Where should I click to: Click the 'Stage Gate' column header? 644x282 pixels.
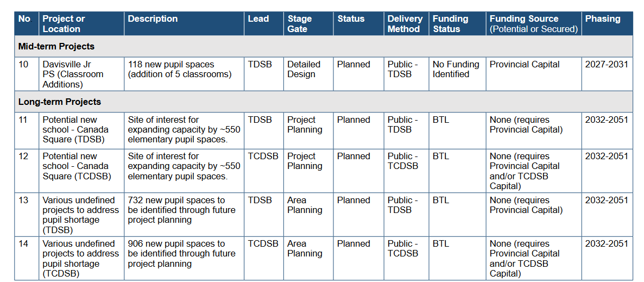[300, 24]
